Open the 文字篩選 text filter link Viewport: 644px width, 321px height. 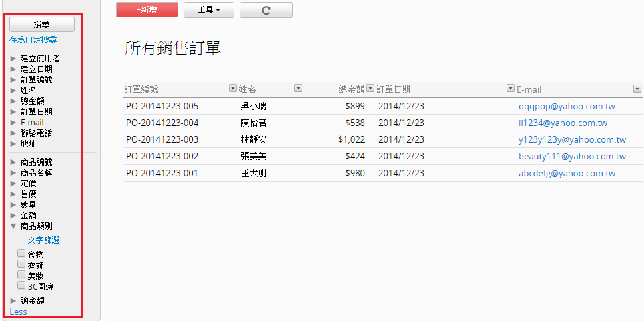point(43,240)
